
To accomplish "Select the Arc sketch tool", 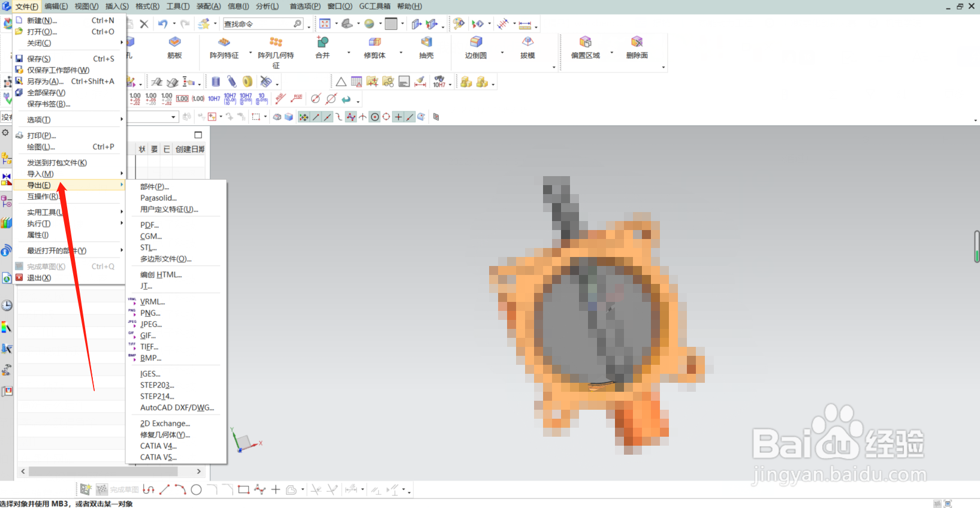I will [180, 489].
